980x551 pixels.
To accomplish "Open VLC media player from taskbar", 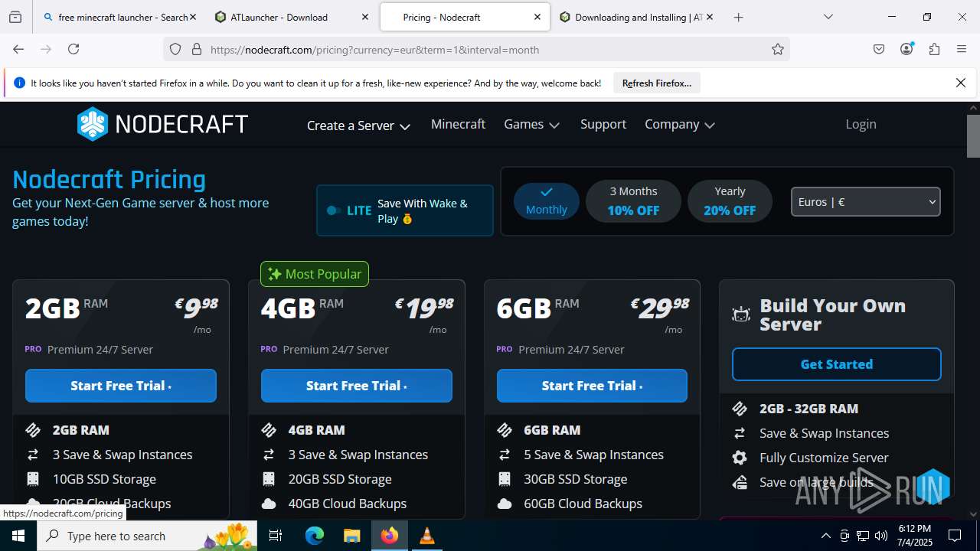I will tap(427, 536).
